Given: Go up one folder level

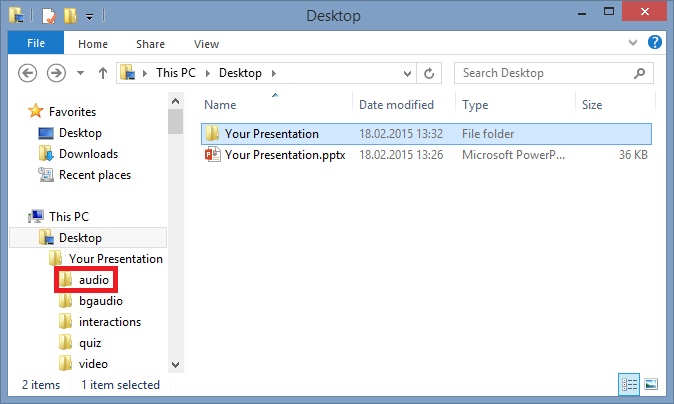Looking at the screenshot, I should (102, 73).
